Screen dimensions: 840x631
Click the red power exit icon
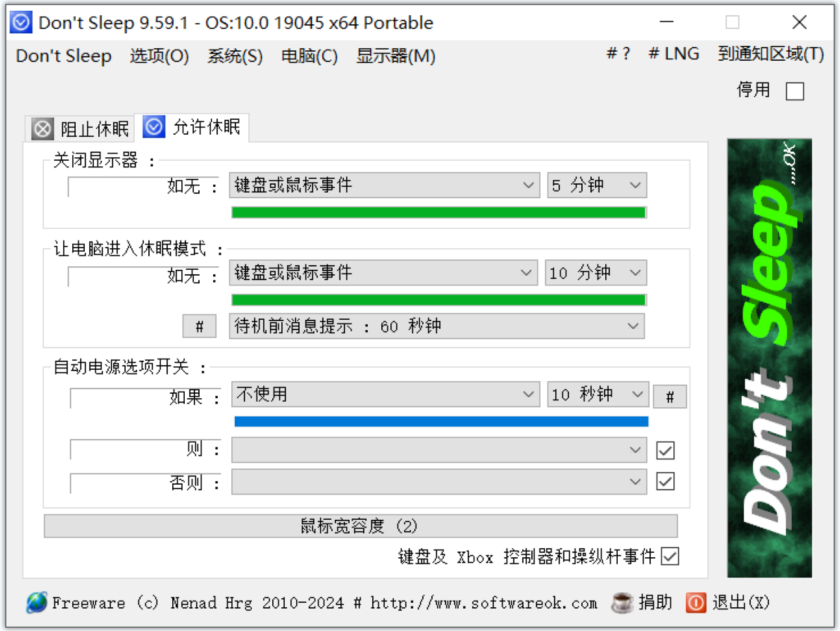pos(695,603)
